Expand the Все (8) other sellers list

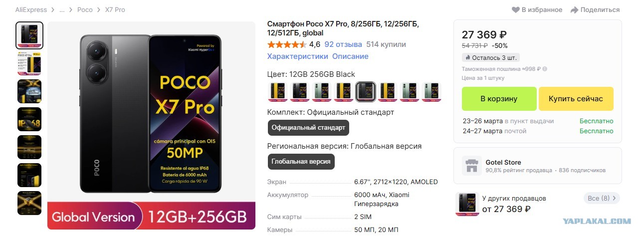pos(602,198)
